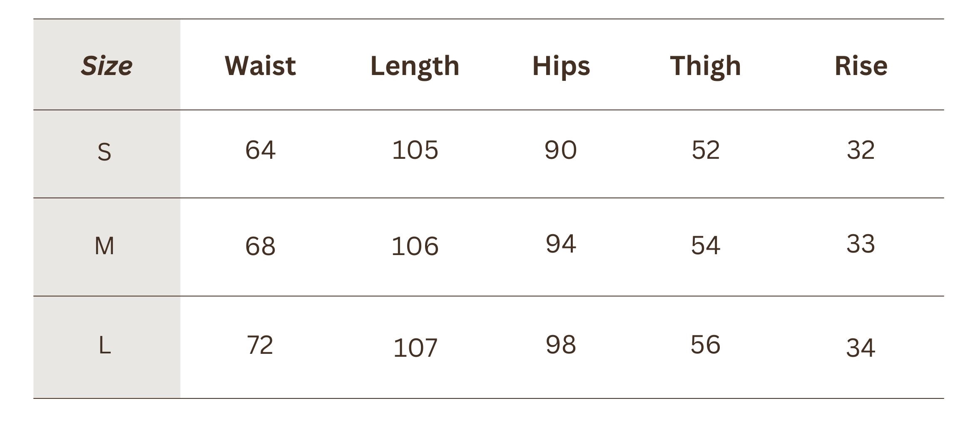Screen dimensions: 980x428
Task: Select the Waist column header
Action: pos(260,66)
